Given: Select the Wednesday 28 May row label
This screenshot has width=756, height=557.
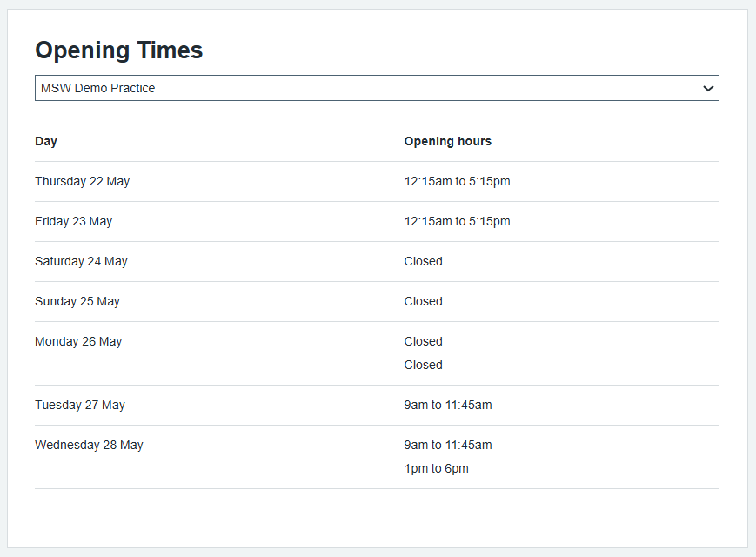Looking at the screenshot, I should point(89,445).
